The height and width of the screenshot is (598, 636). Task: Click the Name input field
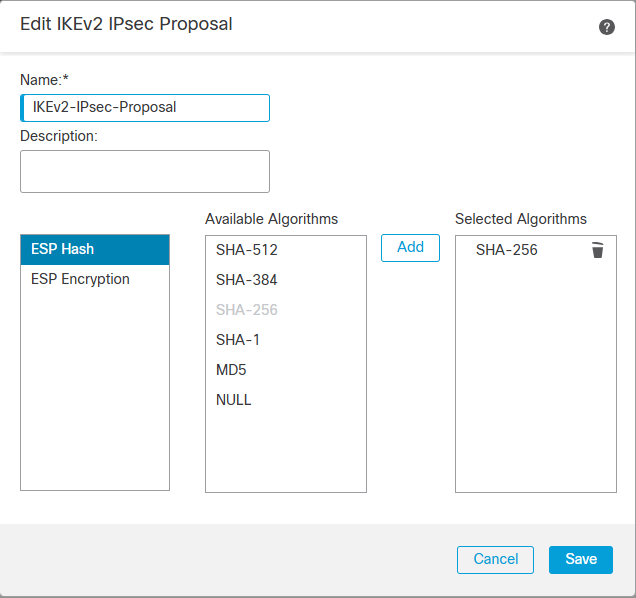(x=145, y=107)
